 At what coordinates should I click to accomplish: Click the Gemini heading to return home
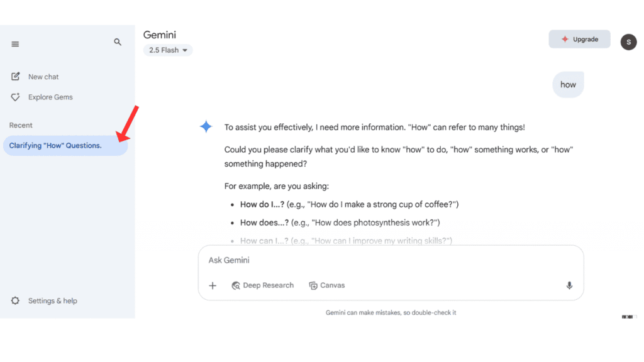click(160, 35)
